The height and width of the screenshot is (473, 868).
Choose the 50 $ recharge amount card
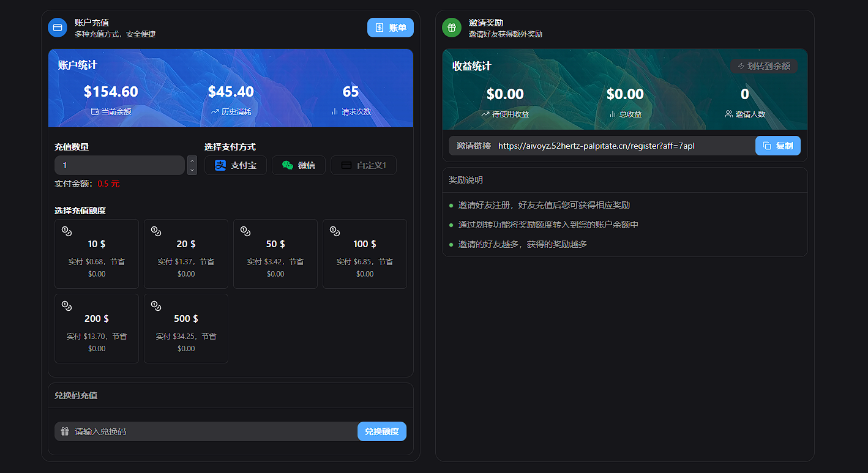pos(275,254)
